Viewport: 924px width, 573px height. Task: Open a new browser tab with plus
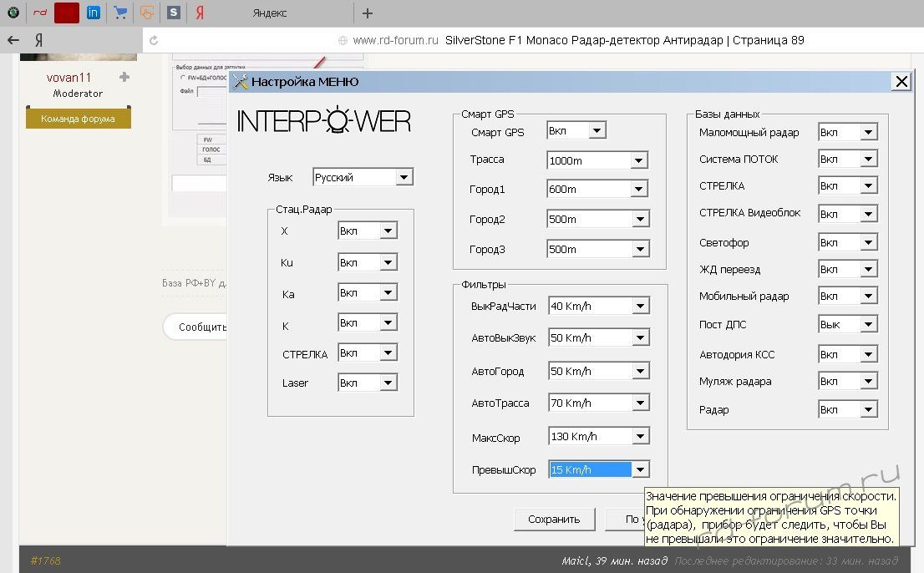(x=368, y=13)
